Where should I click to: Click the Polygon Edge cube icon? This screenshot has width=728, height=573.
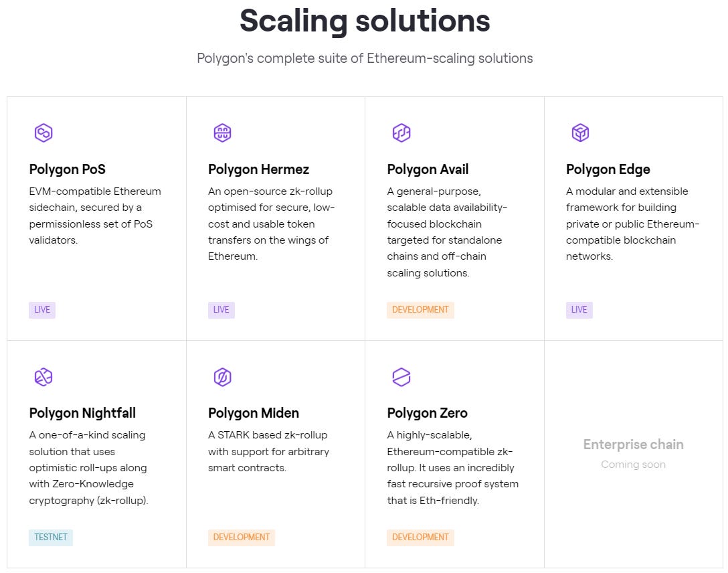[x=580, y=133]
